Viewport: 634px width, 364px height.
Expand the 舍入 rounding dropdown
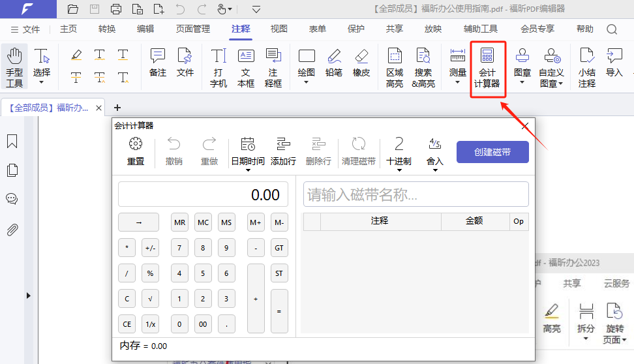pyautogui.click(x=434, y=171)
